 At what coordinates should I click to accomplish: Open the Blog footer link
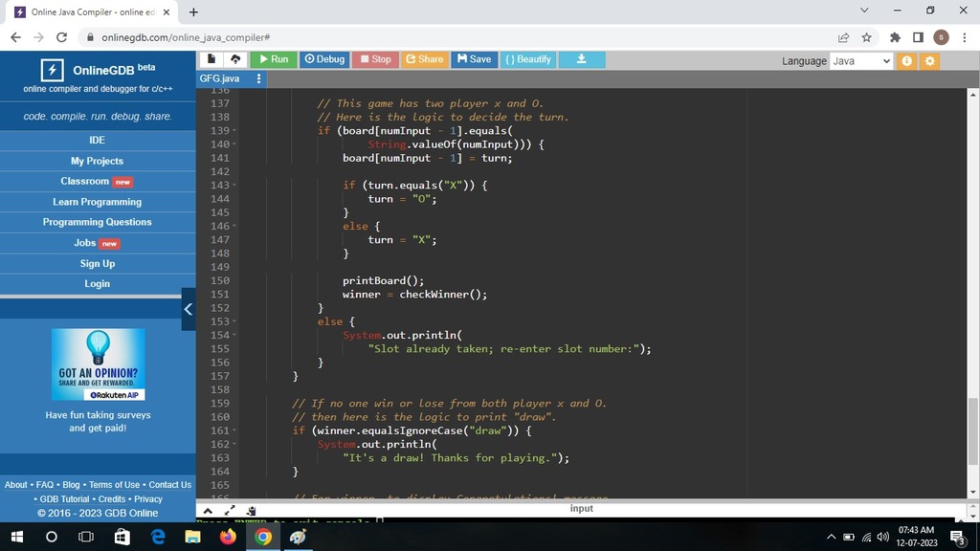(x=71, y=485)
